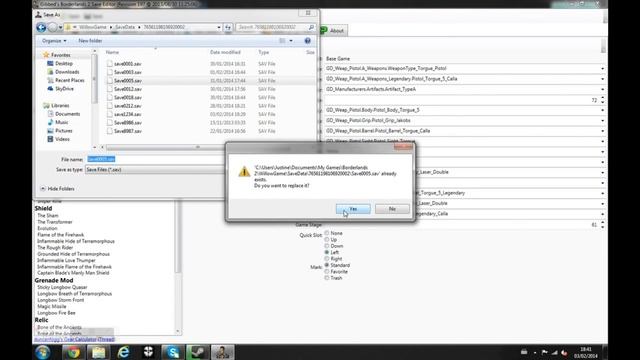Screen dimensions: 640x360
Task: Open the Organize menu
Action: click(x=54, y=41)
